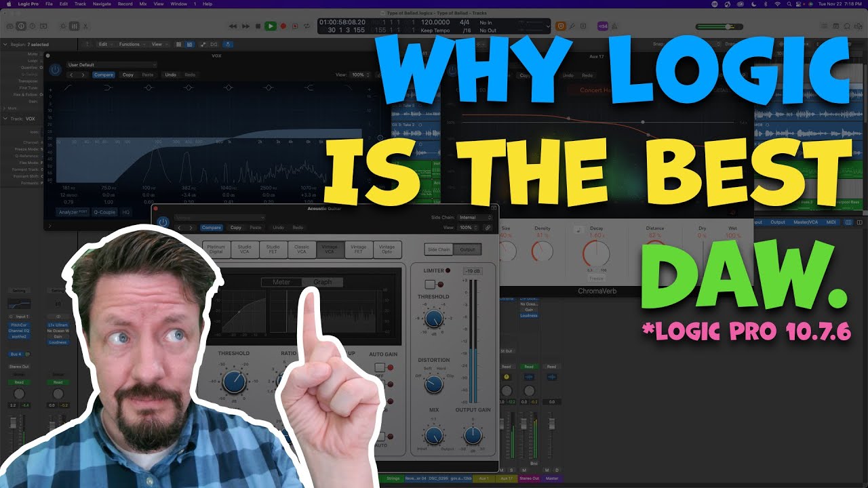Toggle the orange Replace mode button
The width and height of the screenshot is (868, 488).
[x=561, y=26]
